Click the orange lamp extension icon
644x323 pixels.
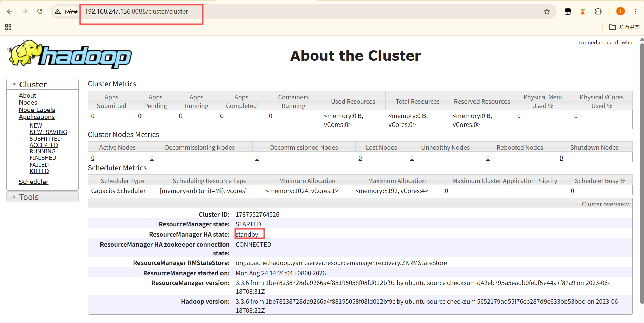(583, 12)
